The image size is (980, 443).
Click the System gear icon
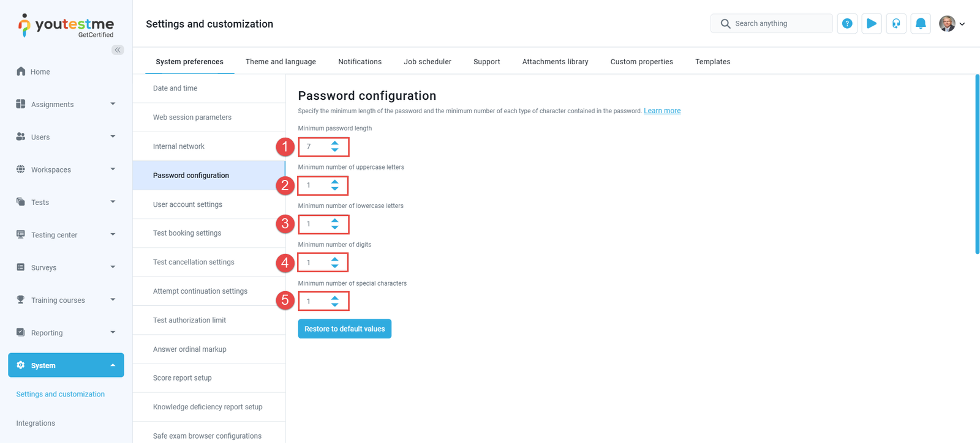click(x=21, y=365)
